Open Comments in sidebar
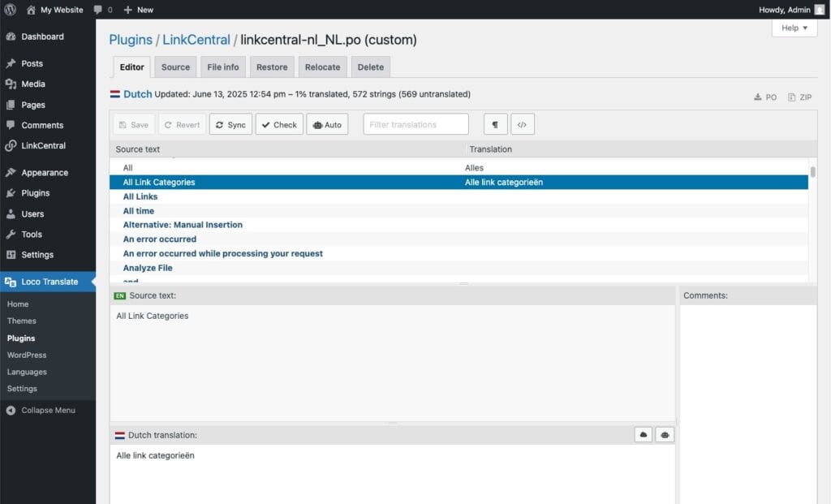Viewport: 831px width, 504px height. point(48,125)
